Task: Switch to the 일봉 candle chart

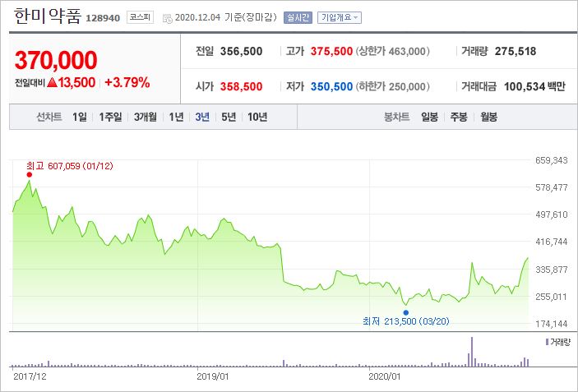Action: pos(429,118)
